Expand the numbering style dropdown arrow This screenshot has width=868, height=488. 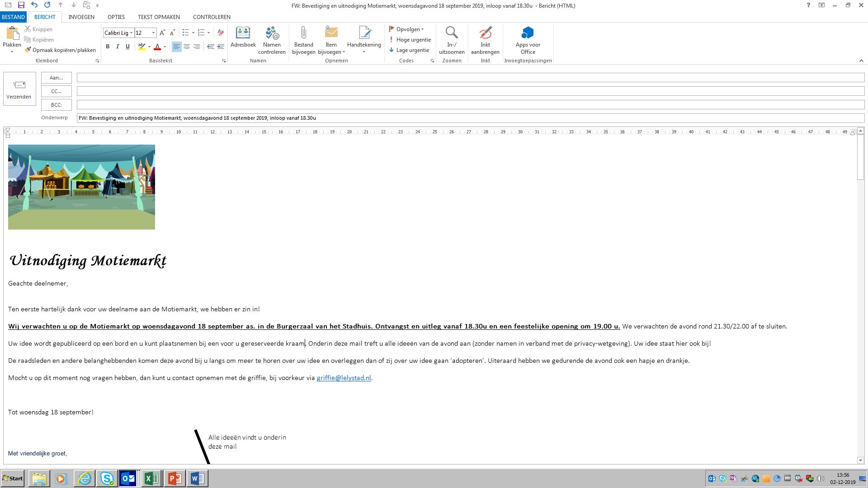(x=208, y=33)
